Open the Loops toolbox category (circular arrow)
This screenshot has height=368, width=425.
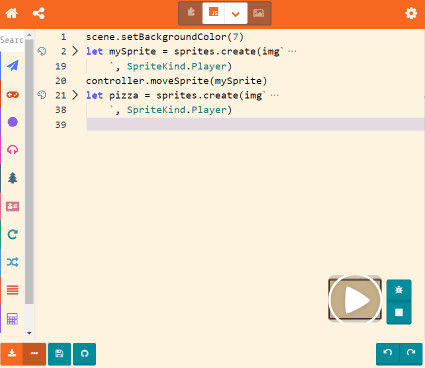(x=13, y=234)
